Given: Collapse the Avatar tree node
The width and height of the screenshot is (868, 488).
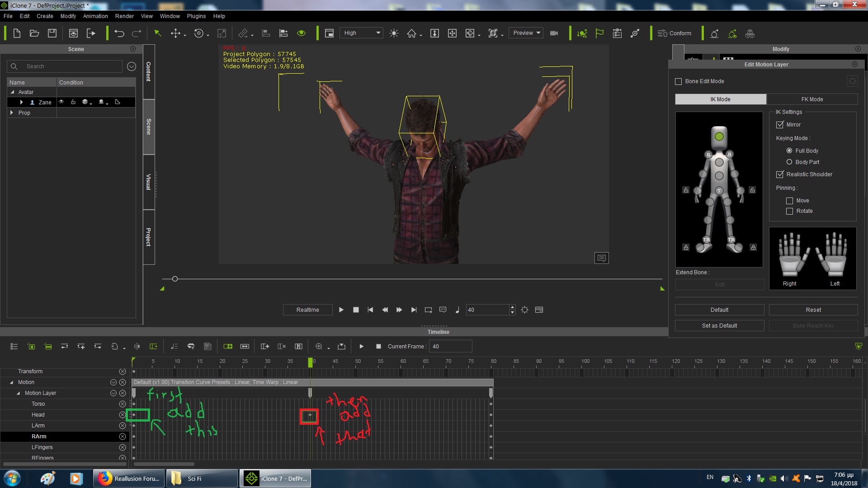Looking at the screenshot, I should [x=12, y=92].
